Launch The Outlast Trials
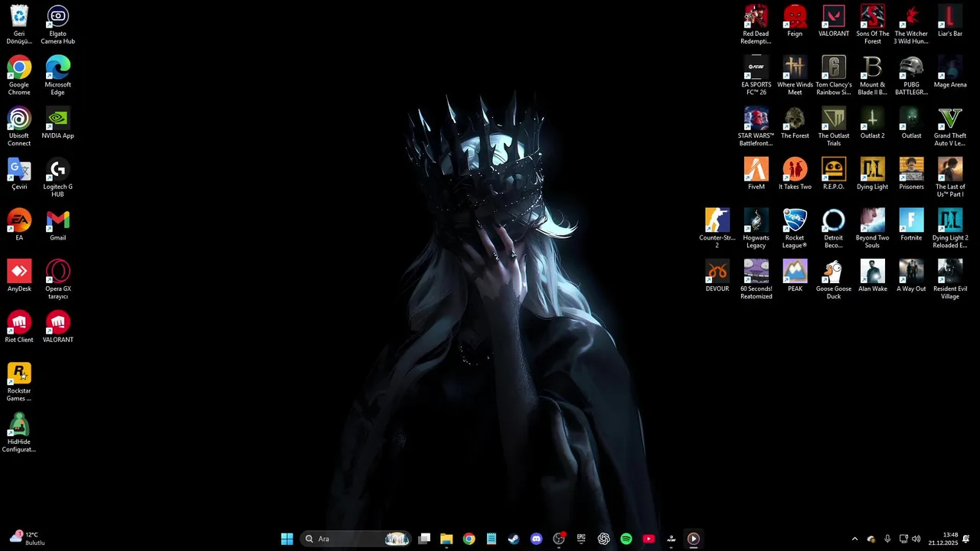The height and width of the screenshot is (551, 980). click(834, 127)
